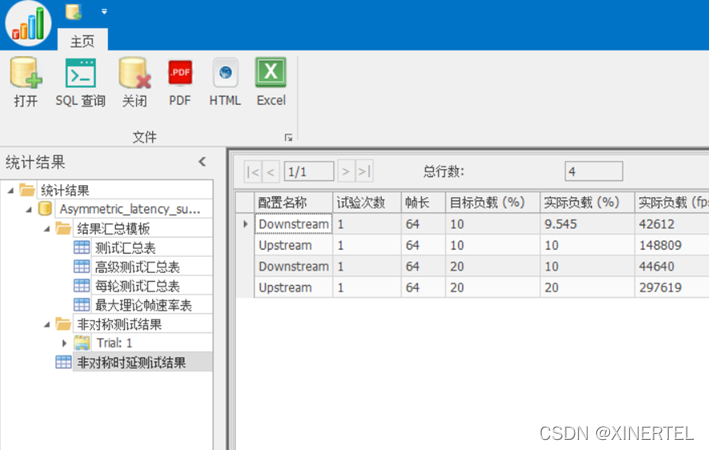Switch to the 主页 ribbon tab

[x=82, y=41]
